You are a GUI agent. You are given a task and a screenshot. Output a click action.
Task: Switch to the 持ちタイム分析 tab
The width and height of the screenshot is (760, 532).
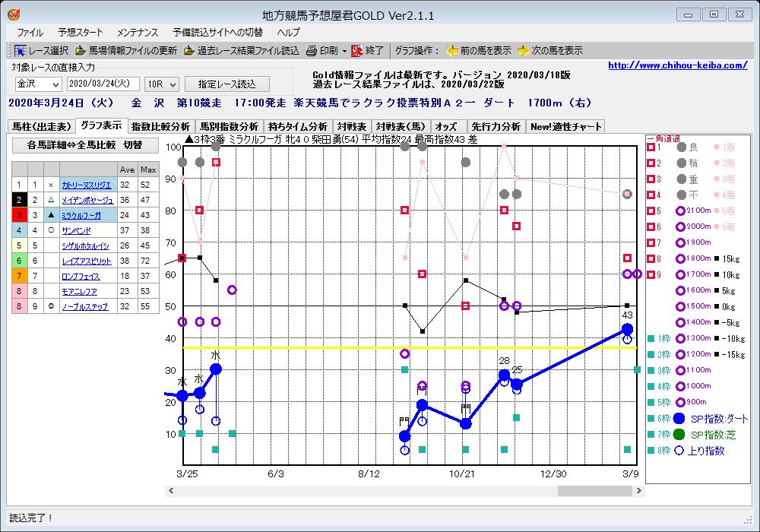tap(298, 126)
